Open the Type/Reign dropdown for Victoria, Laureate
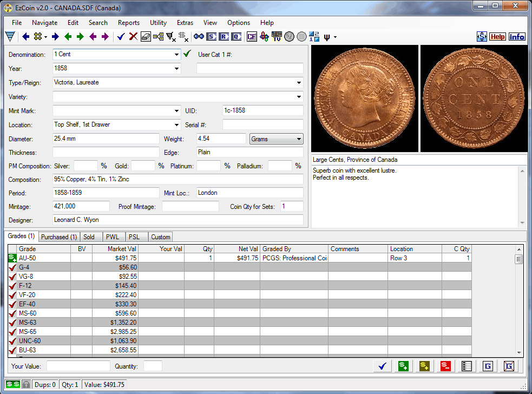The width and height of the screenshot is (532, 394). pyautogui.click(x=298, y=82)
